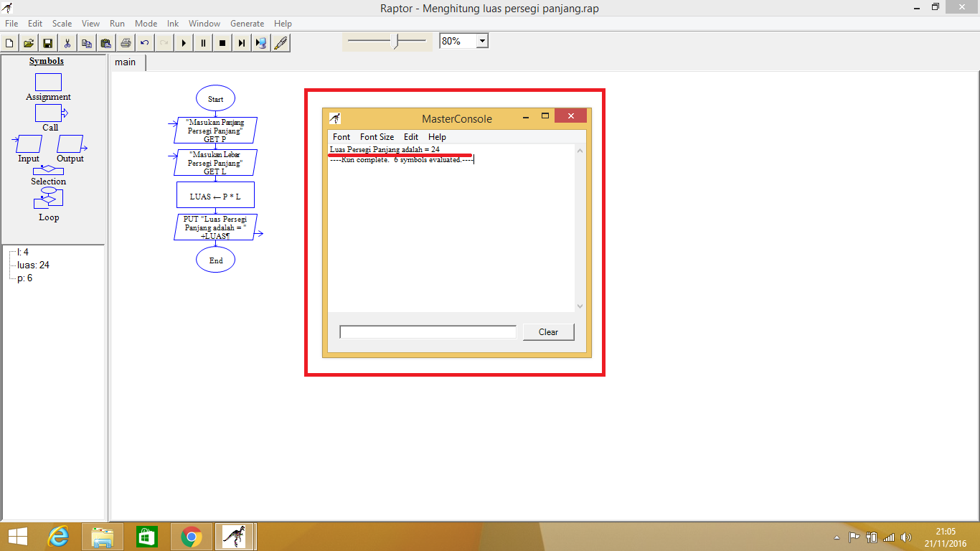
Task: Run the flowchart with the Play toolbar icon
Action: click(184, 42)
